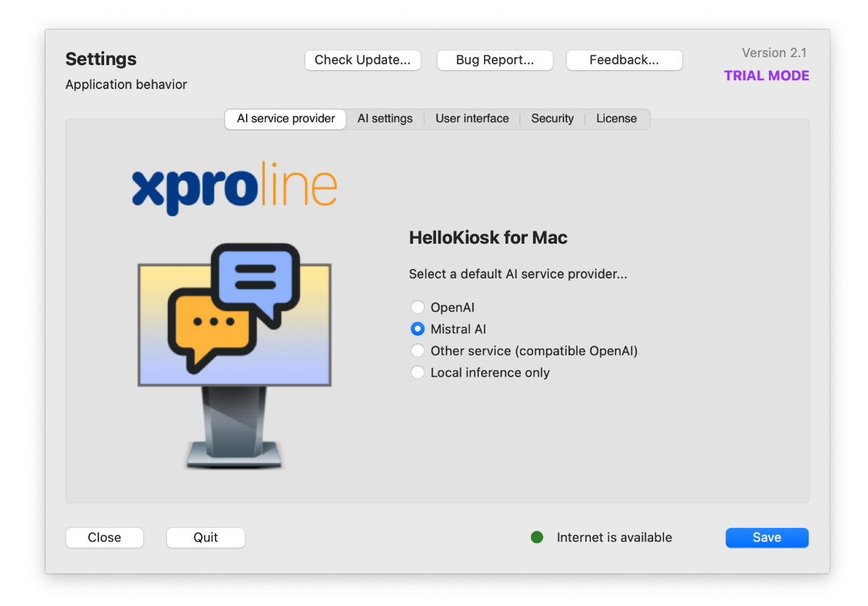Click the Select a default AI service provider text

(518, 274)
